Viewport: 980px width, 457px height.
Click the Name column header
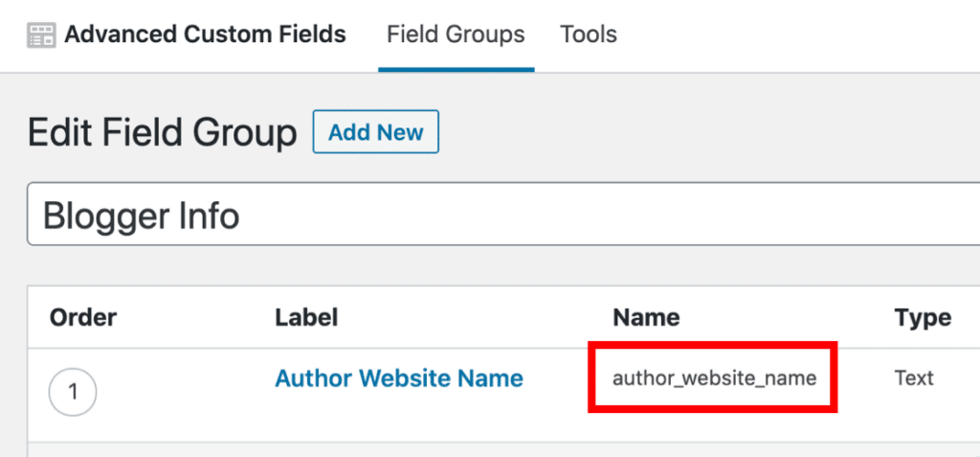pos(646,317)
